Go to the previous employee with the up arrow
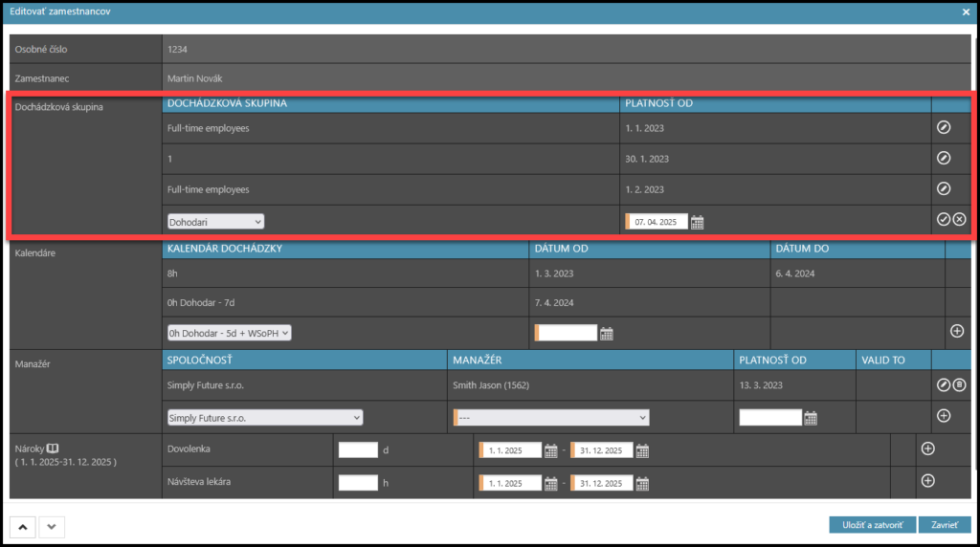 pos(22,525)
